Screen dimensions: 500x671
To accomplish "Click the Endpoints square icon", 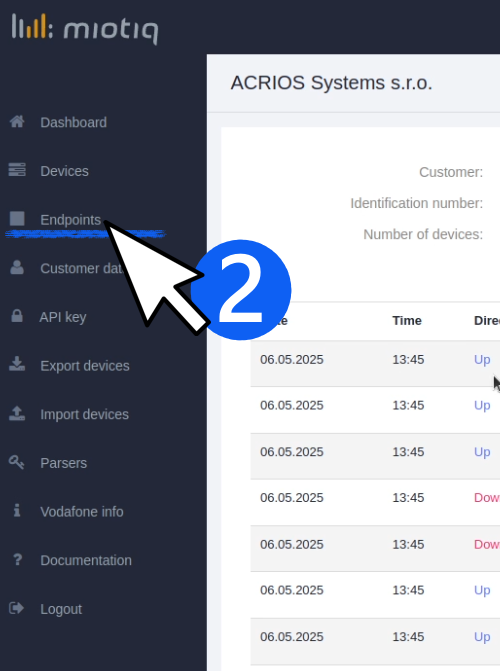I will tap(17, 219).
